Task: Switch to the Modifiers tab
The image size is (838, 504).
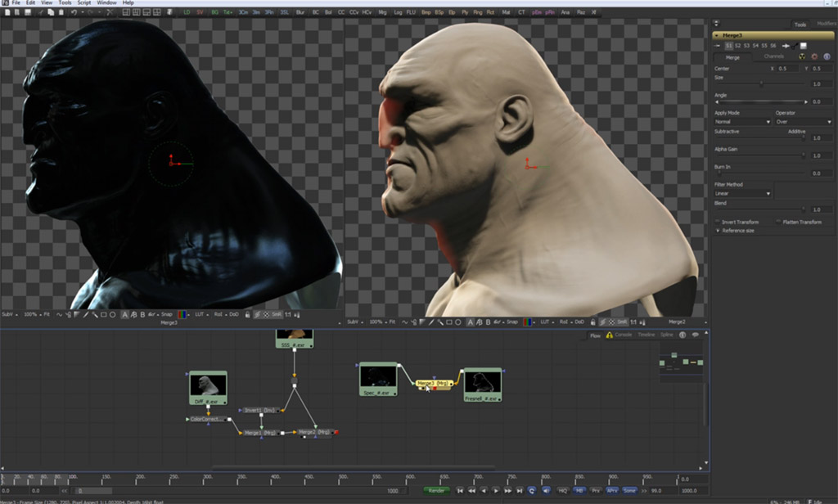Action: point(827,24)
